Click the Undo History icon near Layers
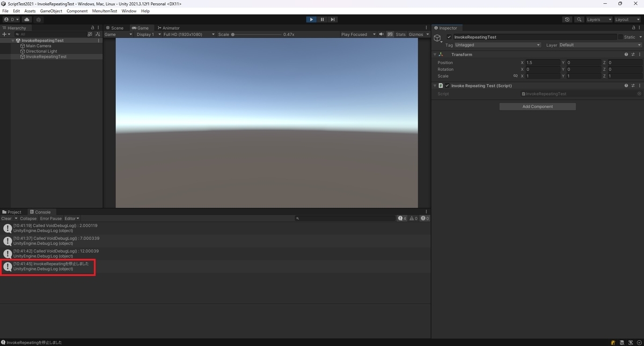 tap(567, 19)
